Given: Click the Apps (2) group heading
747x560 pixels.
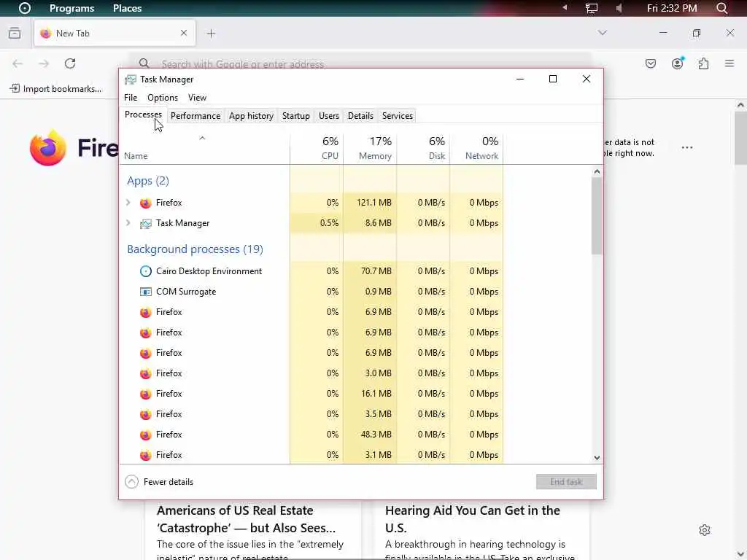Looking at the screenshot, I should (x=147, y=181).
